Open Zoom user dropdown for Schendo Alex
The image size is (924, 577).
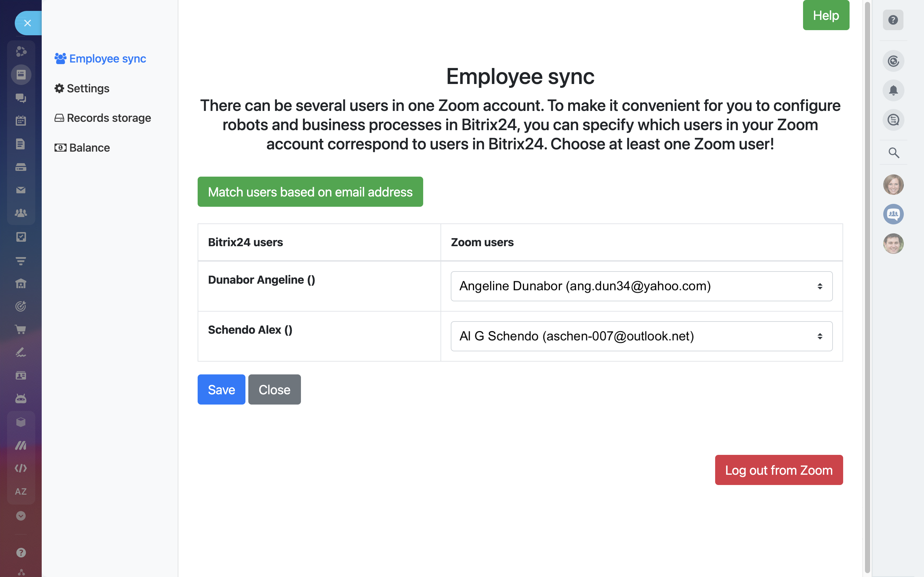(641, 336)
